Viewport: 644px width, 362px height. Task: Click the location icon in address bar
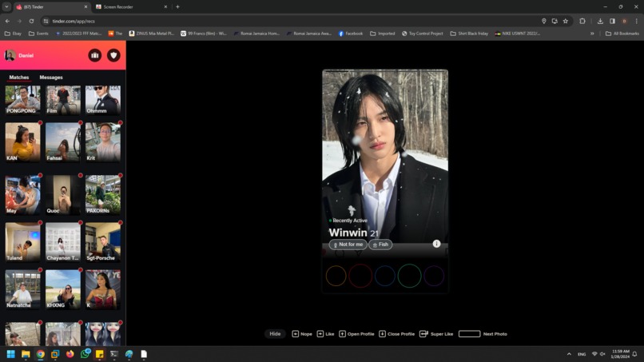point(544,21)
